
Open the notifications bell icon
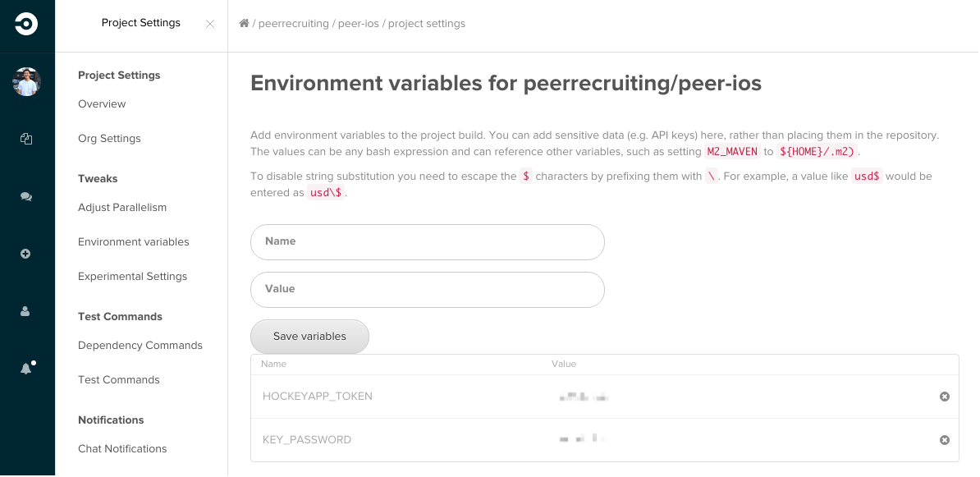click(26, 369)
